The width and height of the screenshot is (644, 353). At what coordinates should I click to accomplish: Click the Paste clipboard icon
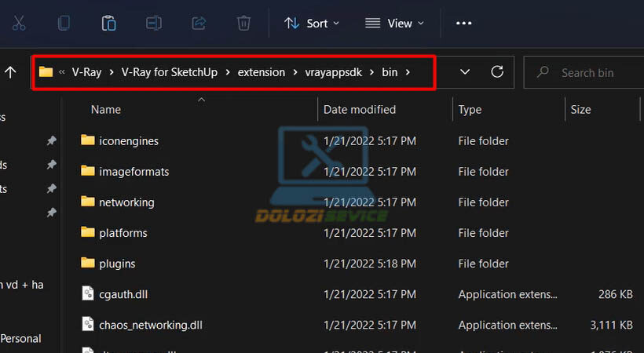tap(109, 23)
